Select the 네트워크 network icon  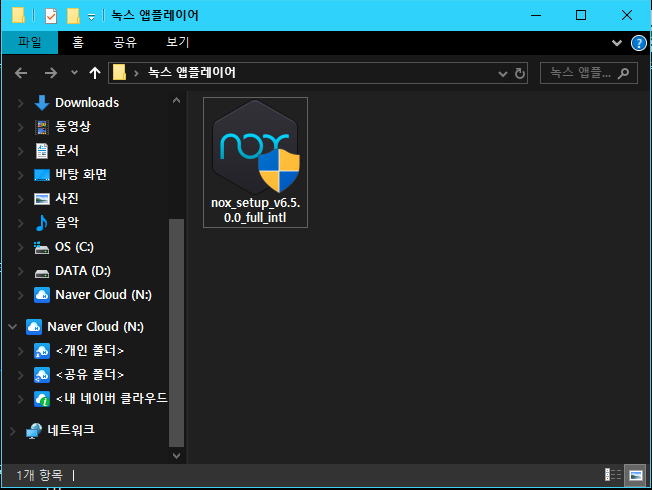pos(34,431)
